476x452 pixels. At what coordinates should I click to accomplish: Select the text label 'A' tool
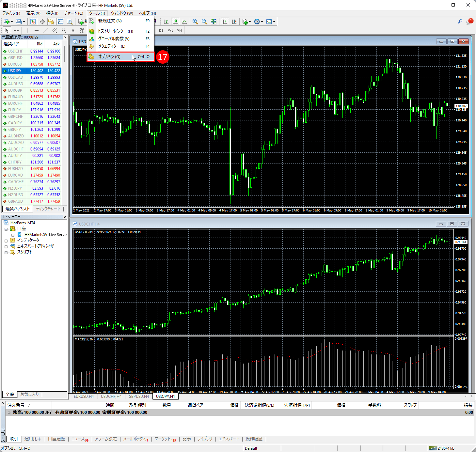point(73,30)
